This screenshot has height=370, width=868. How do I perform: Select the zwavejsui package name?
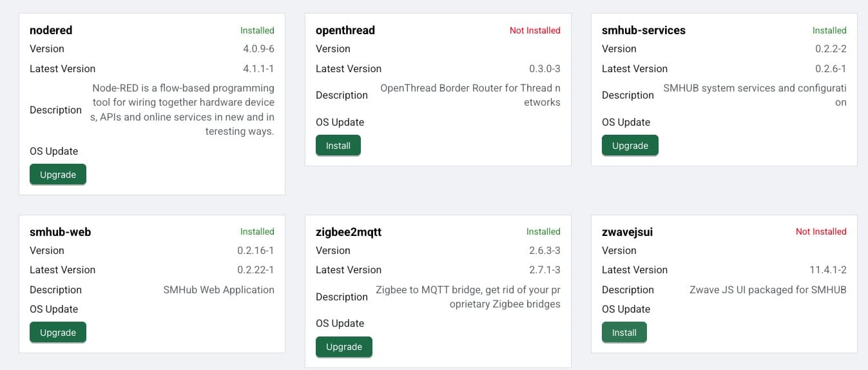(627, 231)
